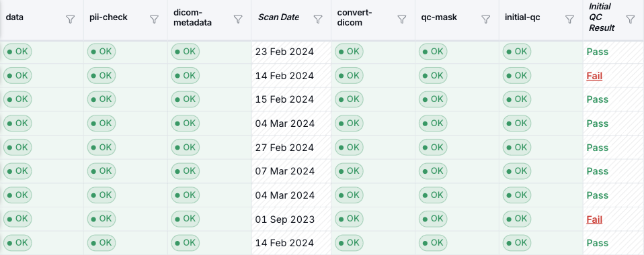
Task: Open filter for the qc-mask column
Action: (x=485, y=19)
